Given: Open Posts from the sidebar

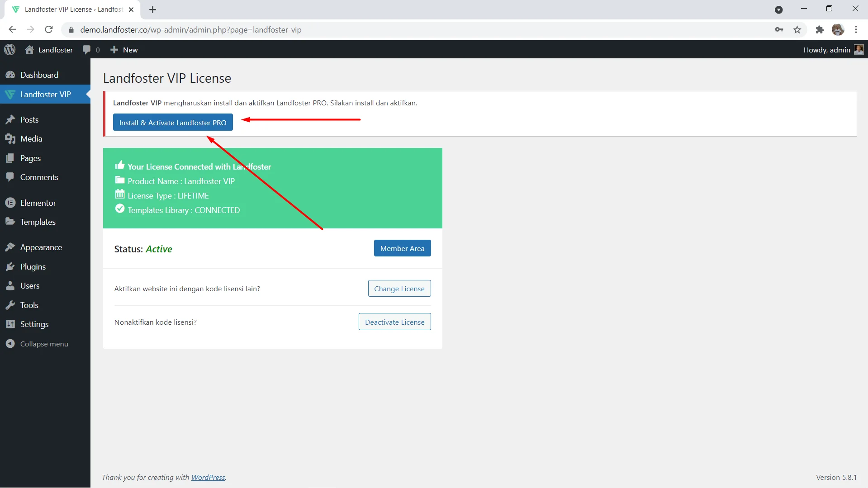Looking at the screenshot, I should [45, 120].
